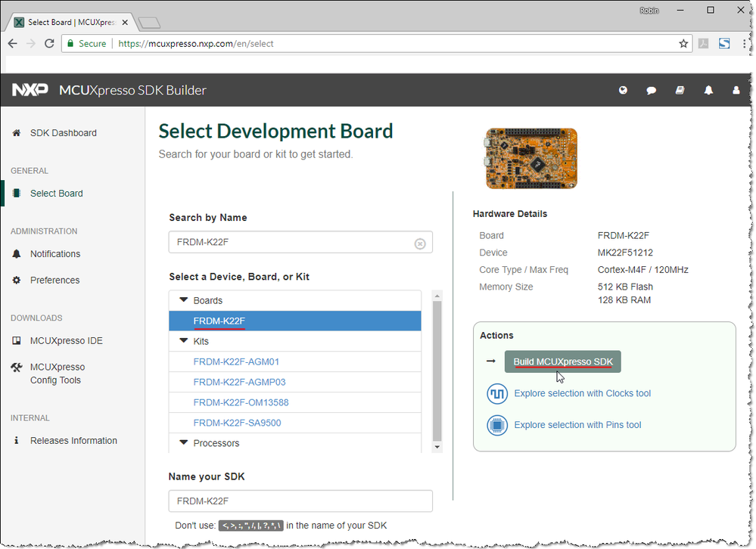Open Releases Information in the sidebar

pyautogui.click(x=73, y=441)
